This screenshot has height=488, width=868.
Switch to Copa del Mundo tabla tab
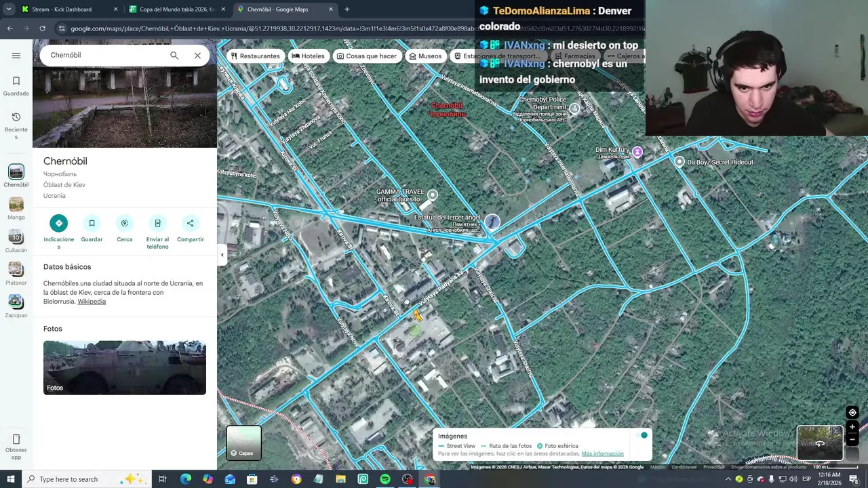[x=176, y=9]
